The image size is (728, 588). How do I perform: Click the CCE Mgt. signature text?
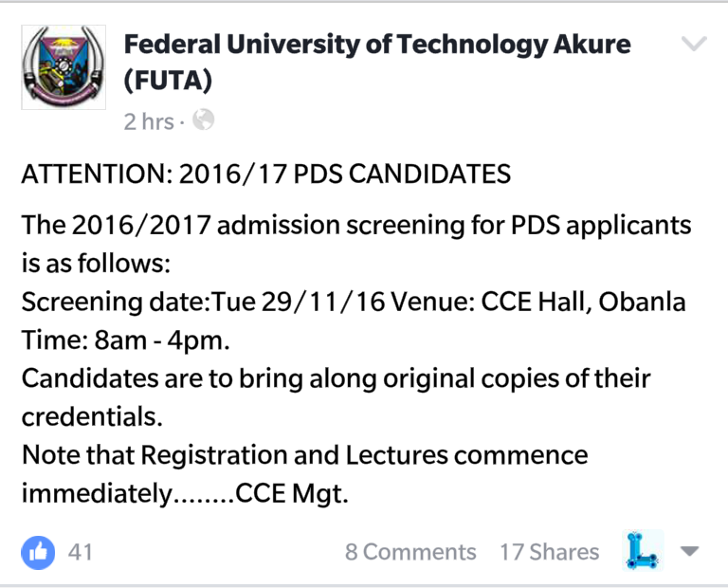tap(292, 493)
